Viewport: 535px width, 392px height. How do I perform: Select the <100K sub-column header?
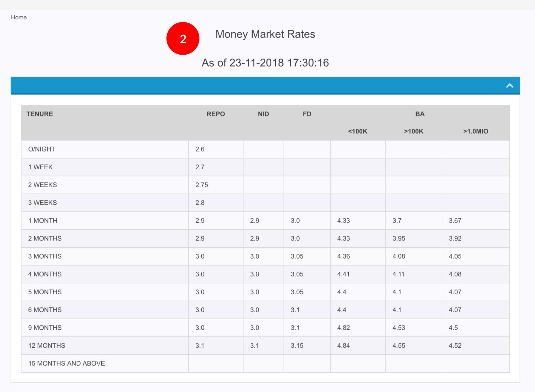point(358,131)
